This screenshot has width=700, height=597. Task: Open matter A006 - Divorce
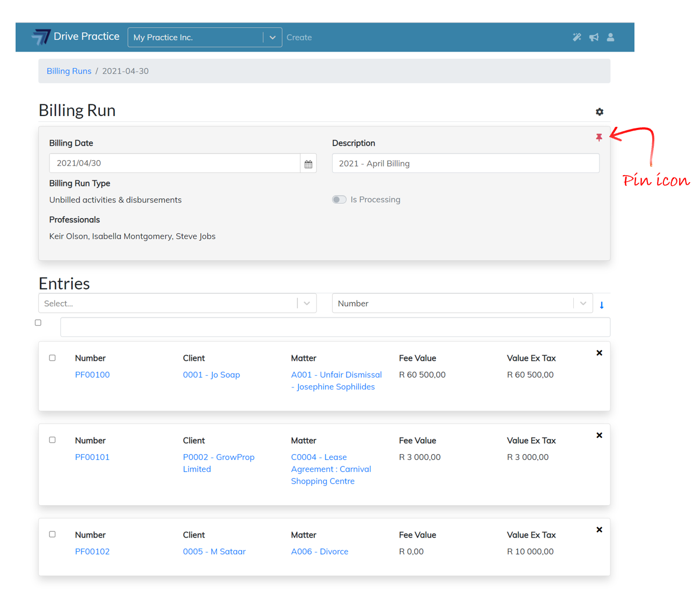tap(320, 551)
